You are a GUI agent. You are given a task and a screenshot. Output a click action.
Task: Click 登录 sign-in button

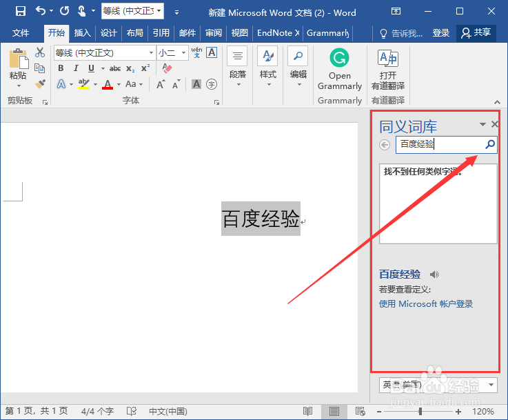pyautogui.click(x=441, y=32)
